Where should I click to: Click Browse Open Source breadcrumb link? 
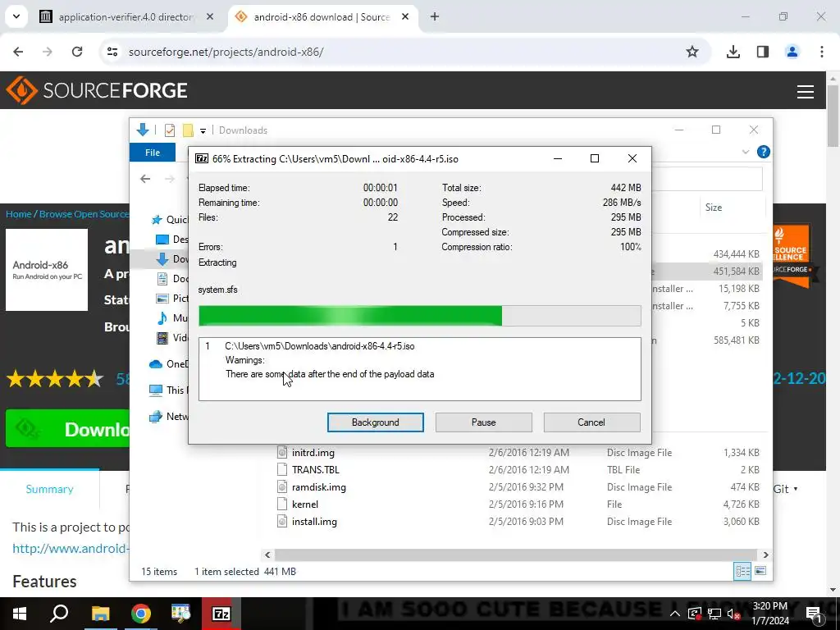coord(84,214)
